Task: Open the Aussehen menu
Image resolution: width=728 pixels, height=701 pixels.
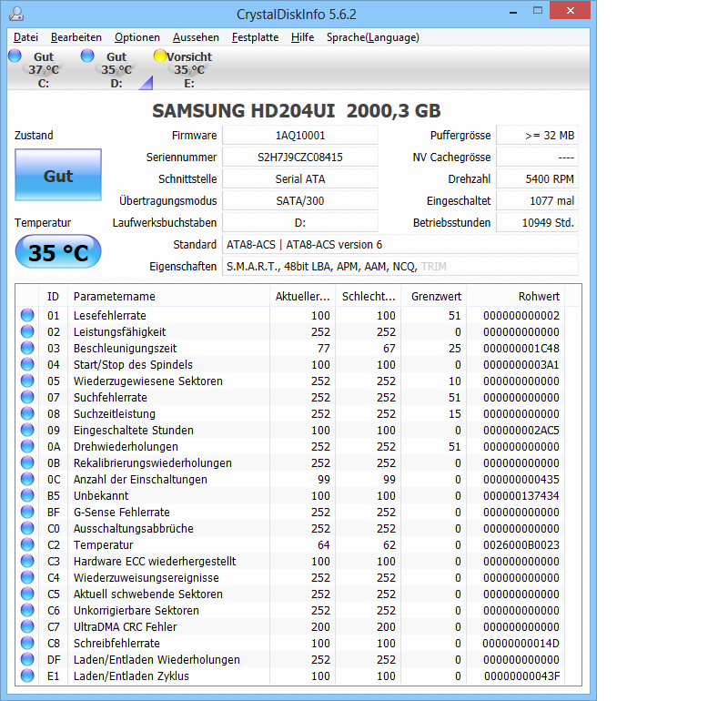Action: 196,37
